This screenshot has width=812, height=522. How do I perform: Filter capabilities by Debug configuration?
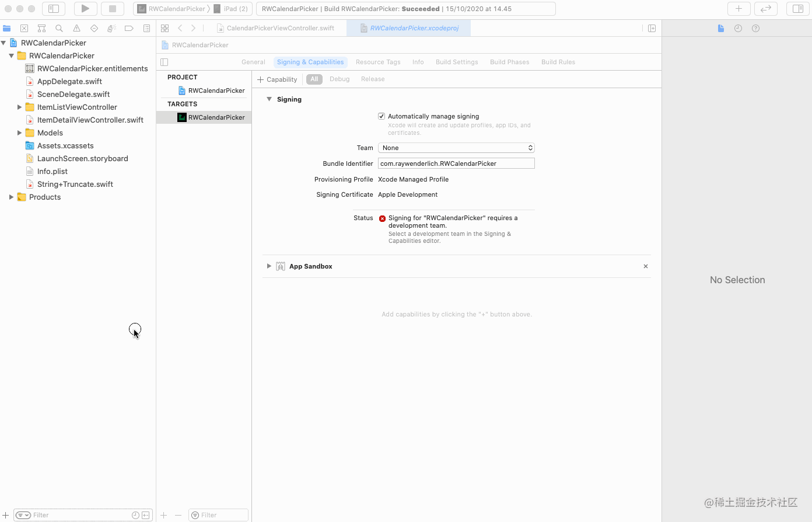coord(339,79)
